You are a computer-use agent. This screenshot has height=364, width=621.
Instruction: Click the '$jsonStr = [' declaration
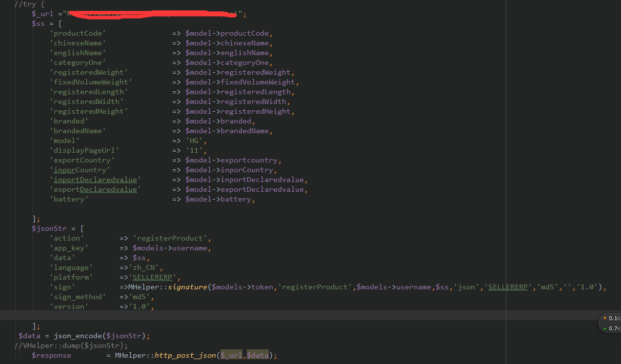(58, 228)
